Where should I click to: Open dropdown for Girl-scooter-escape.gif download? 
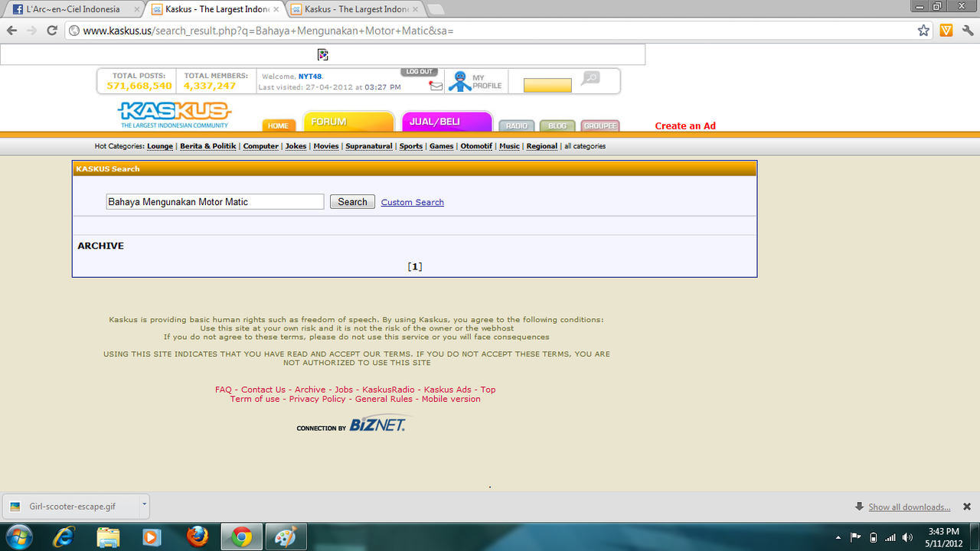pyautogui.click(x=143, y=505)
